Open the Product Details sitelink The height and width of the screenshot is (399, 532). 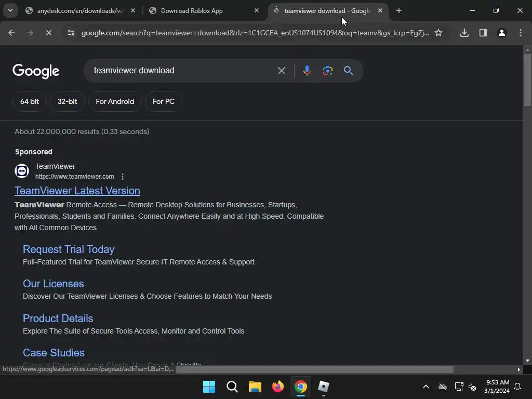click(x=58, y=318)
